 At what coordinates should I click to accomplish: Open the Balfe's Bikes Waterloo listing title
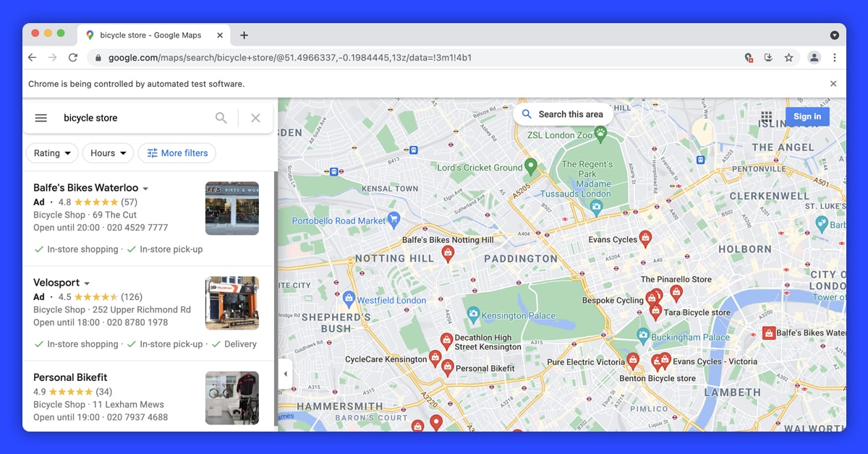[x=85, y=188]
